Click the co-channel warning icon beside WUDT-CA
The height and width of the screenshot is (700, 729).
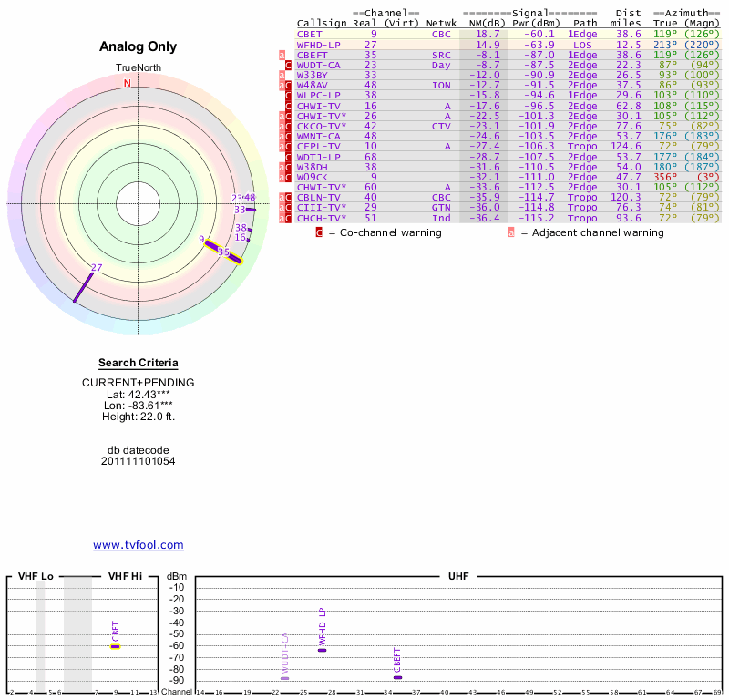tap(288, 66)
